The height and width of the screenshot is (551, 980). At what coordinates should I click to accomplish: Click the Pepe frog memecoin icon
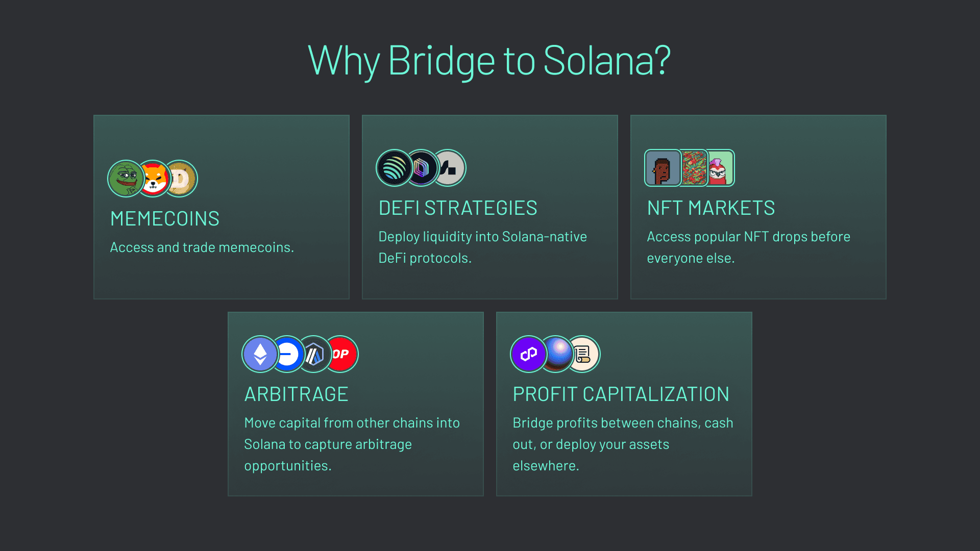click(125, 179)
